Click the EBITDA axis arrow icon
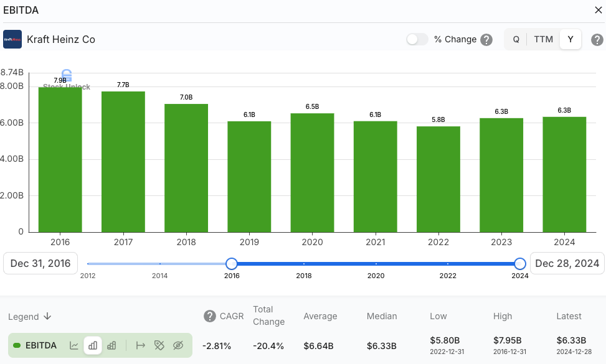The image size is (606, 364). click(x=141, y=345)
